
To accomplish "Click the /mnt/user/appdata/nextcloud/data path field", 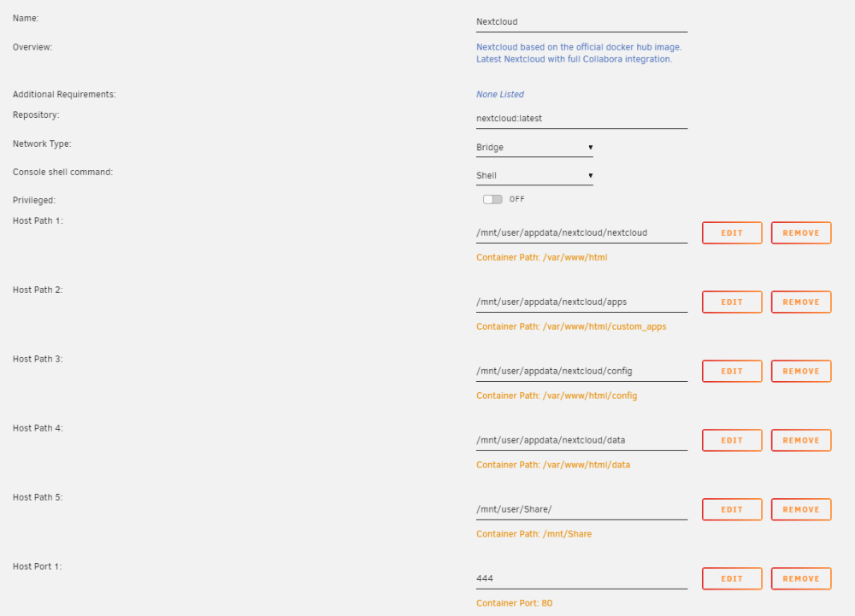I will pyautogui.click(x=581, y=441).
